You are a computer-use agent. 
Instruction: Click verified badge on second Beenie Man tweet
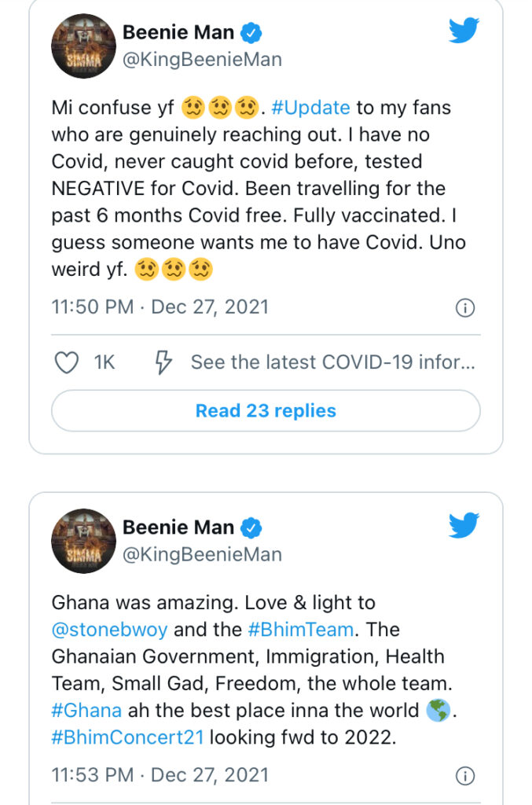pos(252,527)
